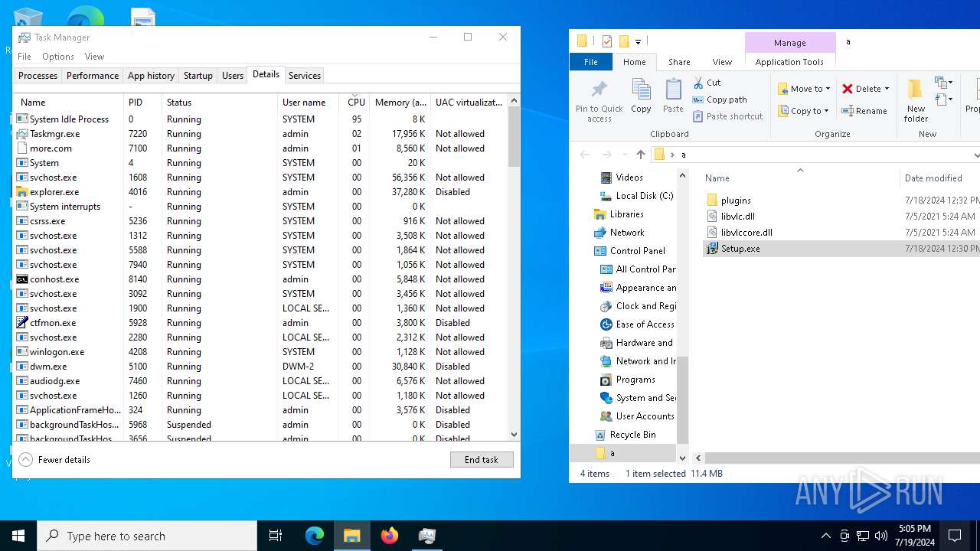The height and width of the screenshot is (551, 980).
Task: Open Copy to dropdown
Action: point(804,111)
